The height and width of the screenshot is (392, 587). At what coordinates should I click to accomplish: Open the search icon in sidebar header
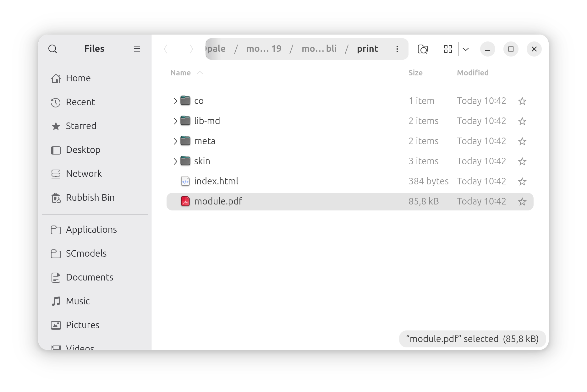[x=52, y=49]
